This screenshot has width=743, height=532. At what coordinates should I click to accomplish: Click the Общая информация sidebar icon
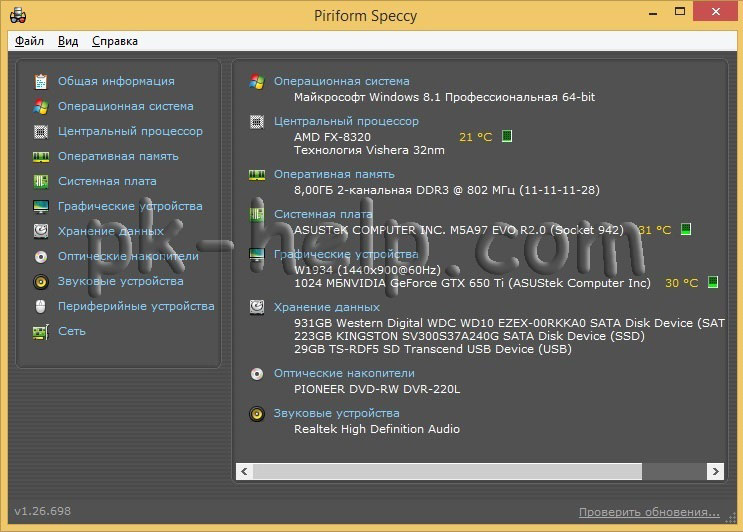[x=41, y=81]
